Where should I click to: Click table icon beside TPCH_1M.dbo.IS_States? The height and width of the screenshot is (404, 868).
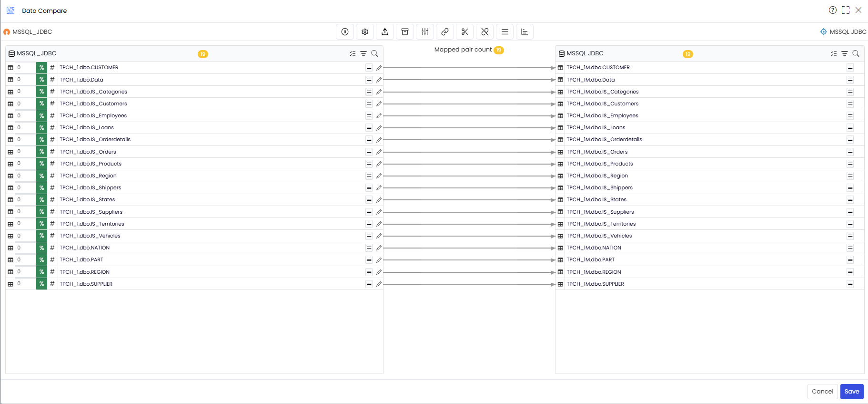pyautogui.click(x=561, y=200)
